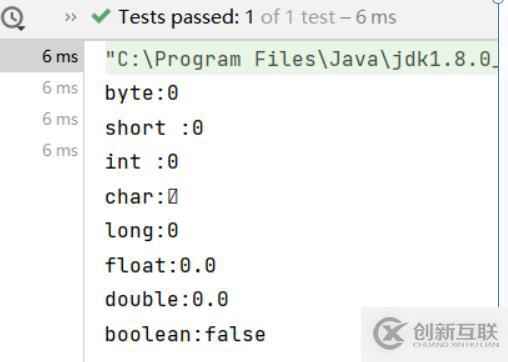Screen dimensions: 508x362
Task: Select the second 6 ms test entry
Action: pyautogui.click(x=60, y=88)
